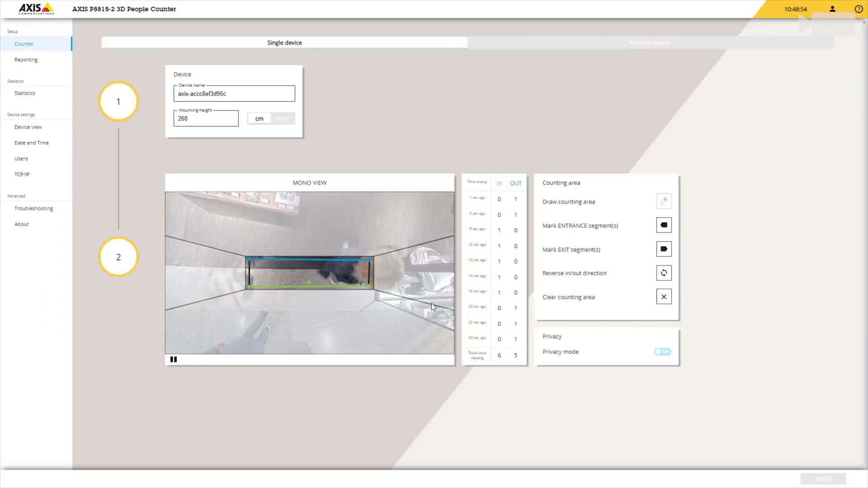Click the SAVE button
The width and height of the screenshot is (868, 488).
822,479
